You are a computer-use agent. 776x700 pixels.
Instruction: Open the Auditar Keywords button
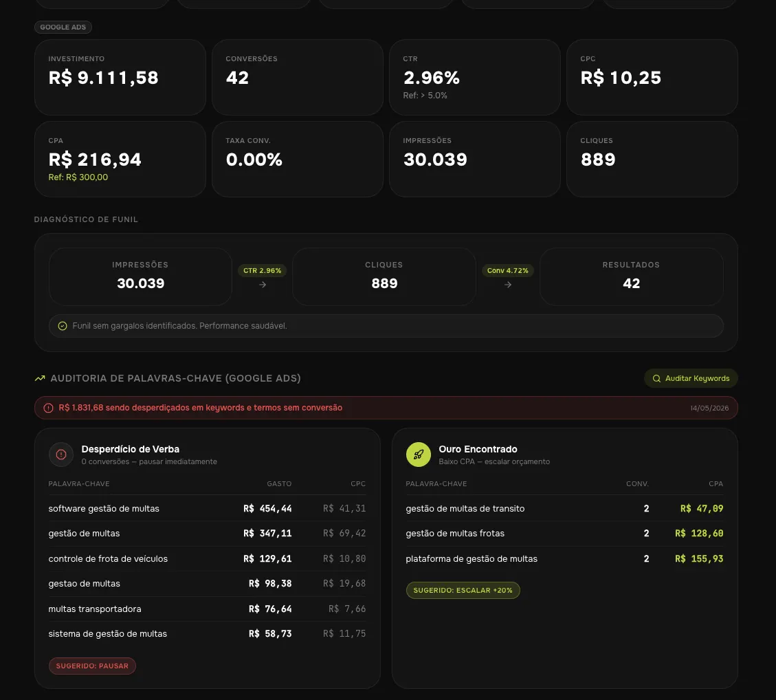[691, 378]
